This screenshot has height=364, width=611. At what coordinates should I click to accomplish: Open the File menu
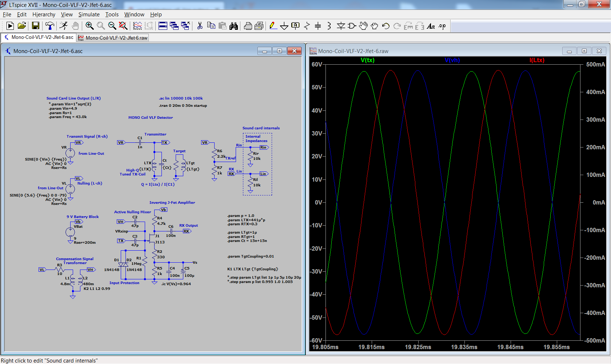(x=7, y=15)
